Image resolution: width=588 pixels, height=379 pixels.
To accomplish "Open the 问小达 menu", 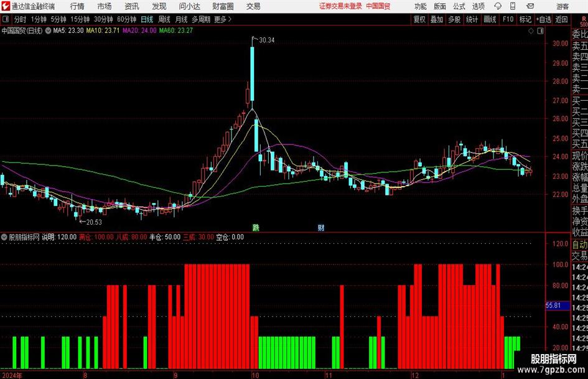I will tap(189, 6).
